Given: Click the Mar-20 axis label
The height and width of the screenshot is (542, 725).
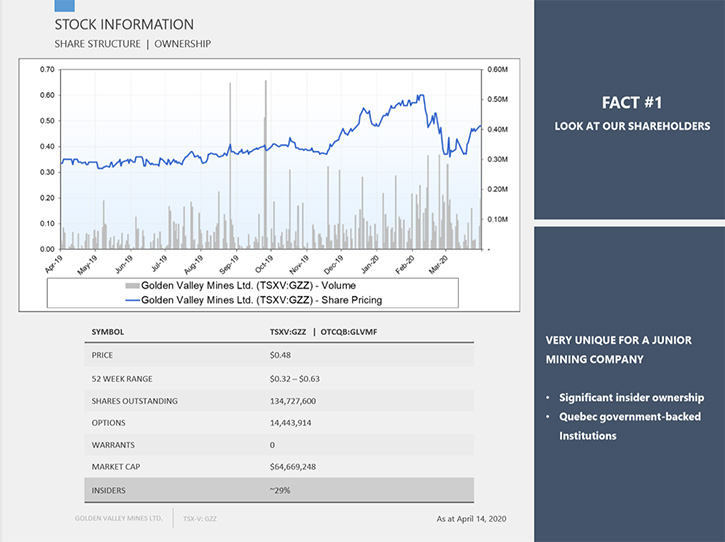Looking at the screenshot, I should [438, 265].
